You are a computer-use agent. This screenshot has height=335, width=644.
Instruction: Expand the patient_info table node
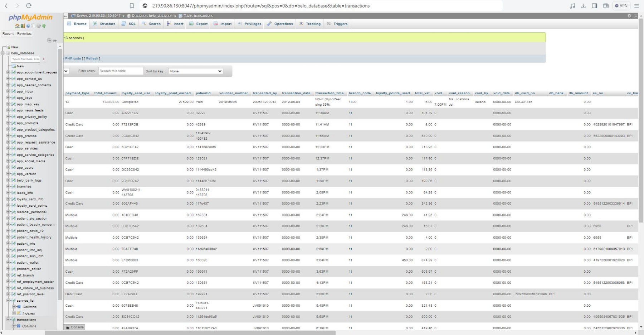point(8,244)
